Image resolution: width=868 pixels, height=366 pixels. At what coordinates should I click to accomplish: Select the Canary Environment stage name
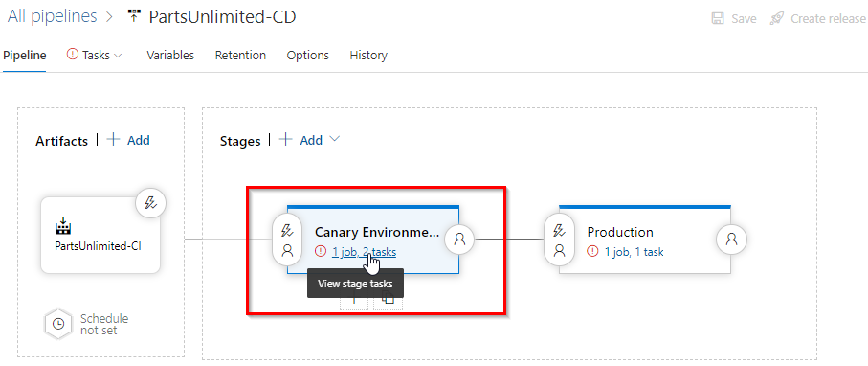[x=377, y=232]
